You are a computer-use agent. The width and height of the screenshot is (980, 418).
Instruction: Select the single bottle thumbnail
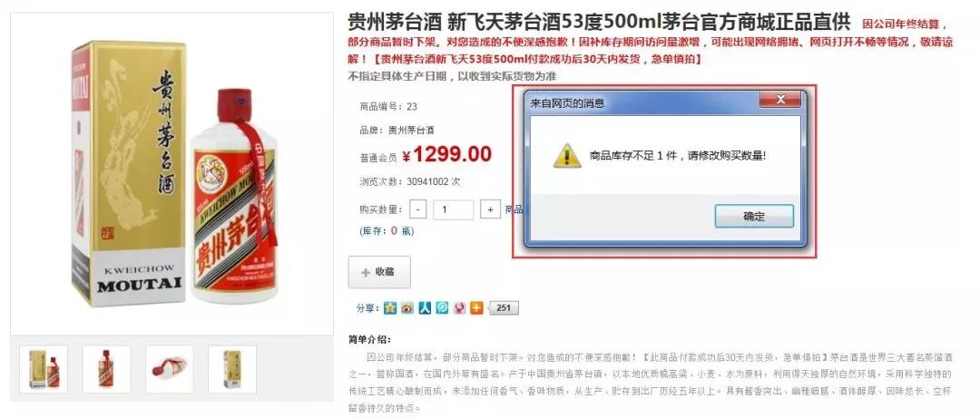106,369
